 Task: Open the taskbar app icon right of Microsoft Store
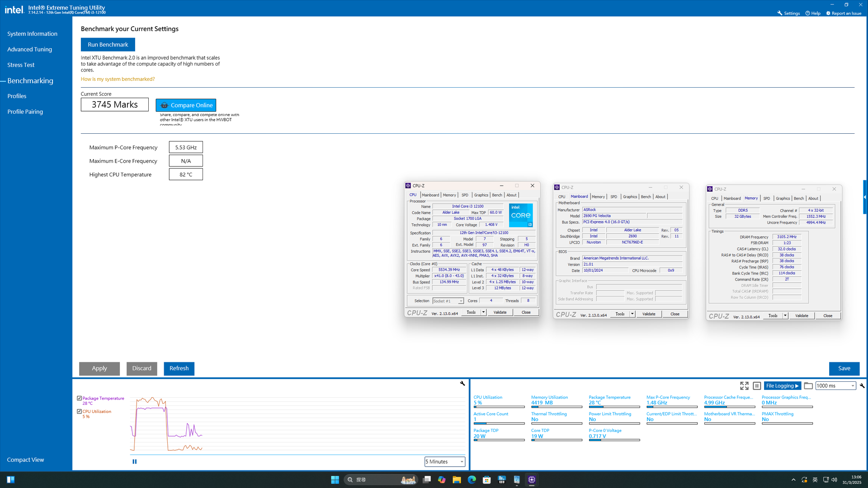[x=502, y=480]
